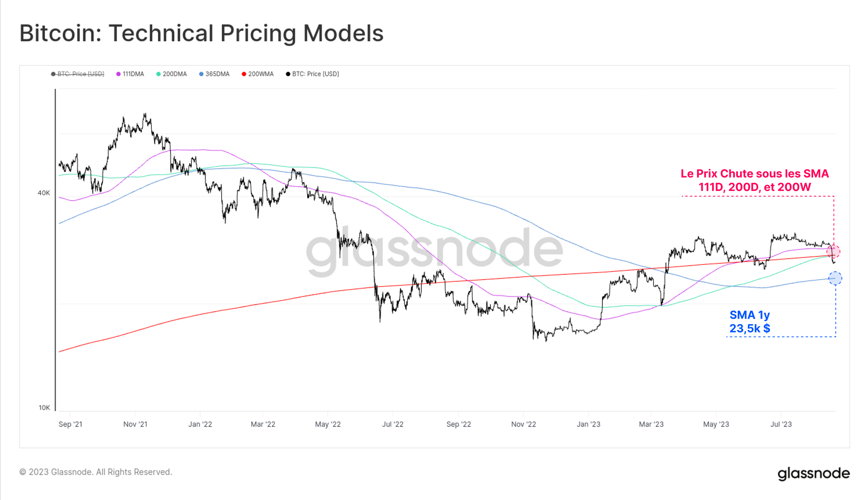The width and height of the screenshot is (868, 500).
Task: Click the Glassnode logo in footer
Action: click(x=814, y=474)
